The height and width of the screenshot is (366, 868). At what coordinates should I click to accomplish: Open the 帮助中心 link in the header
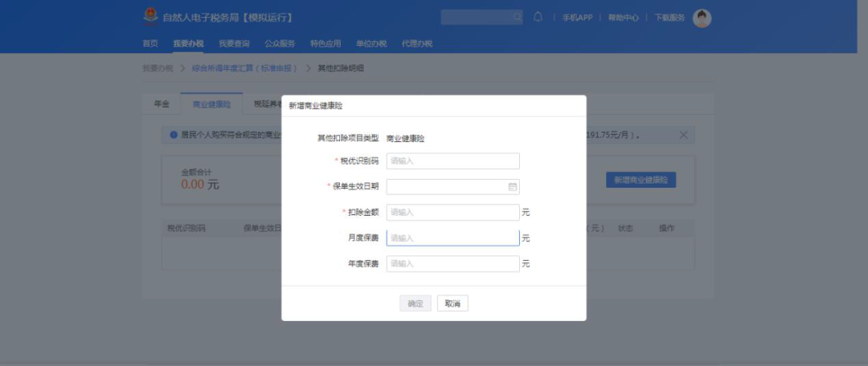[624, 18]
